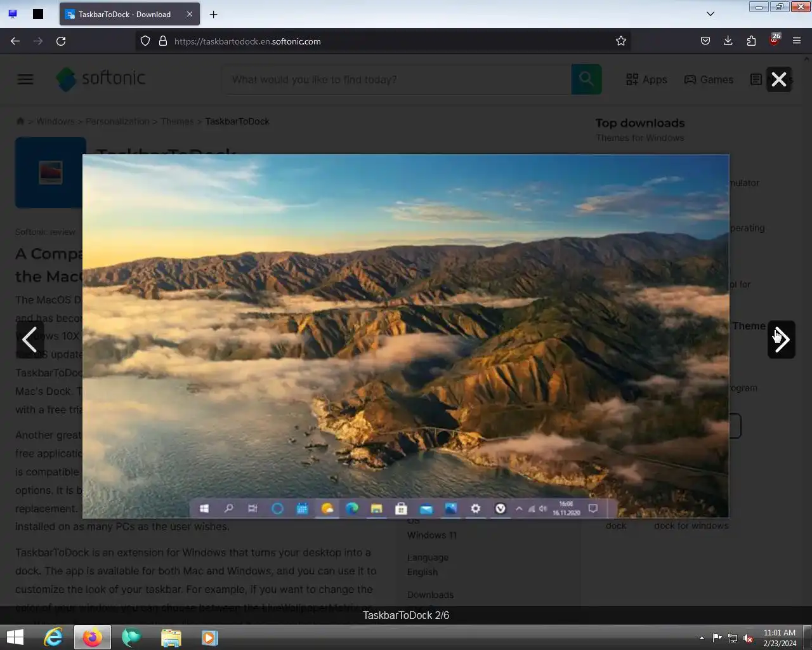This screenshot has width=812, height=650.
Task: Go to the previous screenshot with left arrow
Action: 30,340
